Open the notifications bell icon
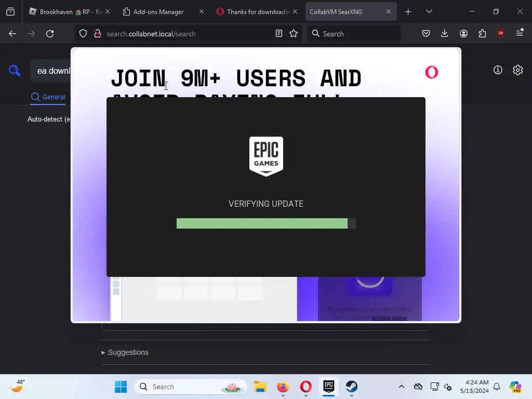The height and width of the screenshot is (399, 532). (x=497, y=387)
